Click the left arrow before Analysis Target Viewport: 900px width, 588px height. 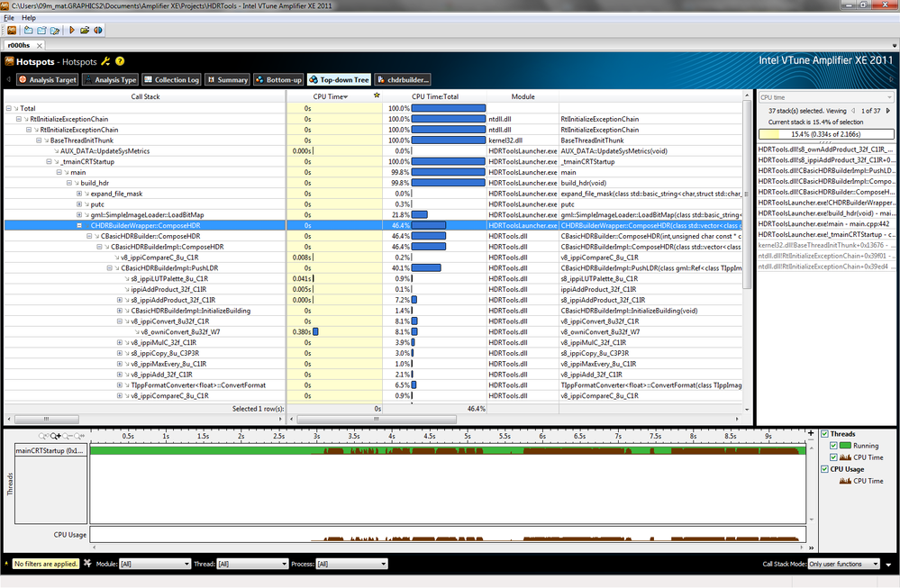tap(9, 80)
